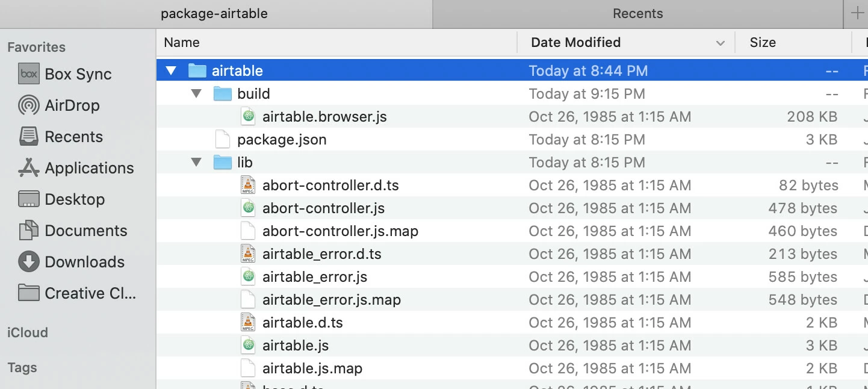The image size is (868, 389).
Task: Switch to the Recents tab
Action: (x=638, y=14)
